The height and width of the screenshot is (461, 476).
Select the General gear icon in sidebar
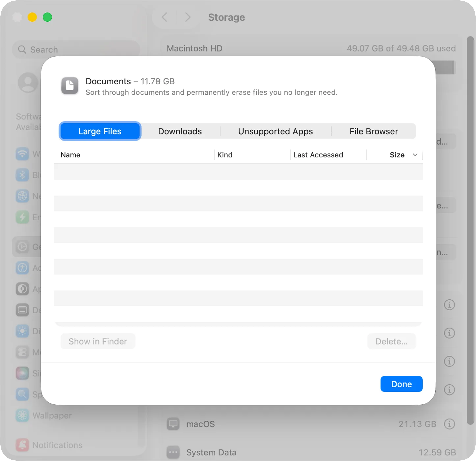pyautogui.click(x=22, y=247)
